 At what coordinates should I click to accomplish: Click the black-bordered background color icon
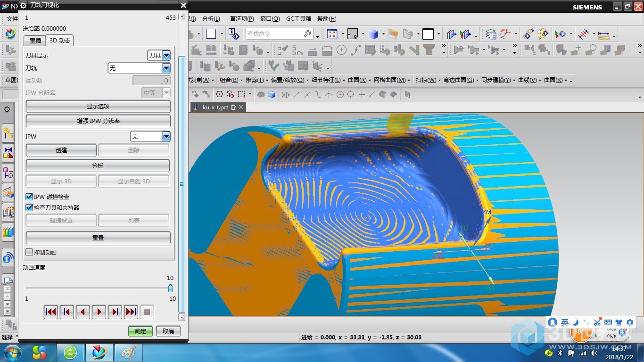(428, 34)
